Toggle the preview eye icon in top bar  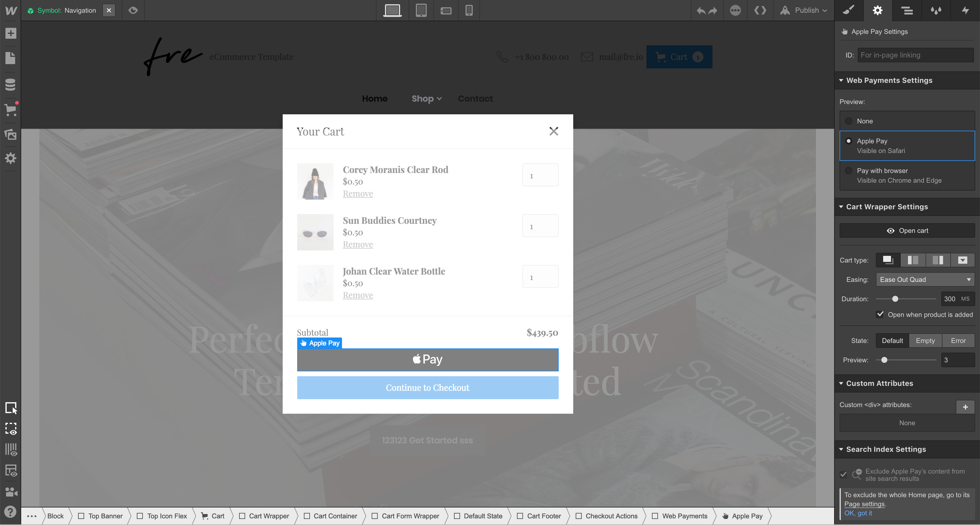click(x=133, y=10)
